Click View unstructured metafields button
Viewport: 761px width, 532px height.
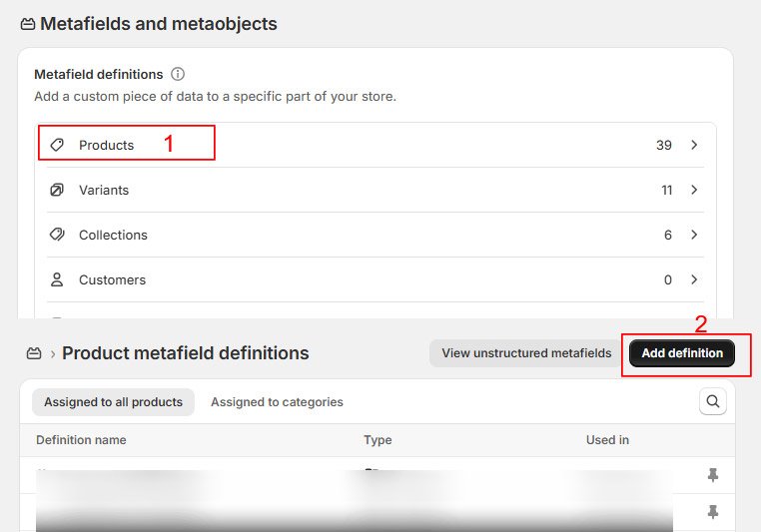526,353
